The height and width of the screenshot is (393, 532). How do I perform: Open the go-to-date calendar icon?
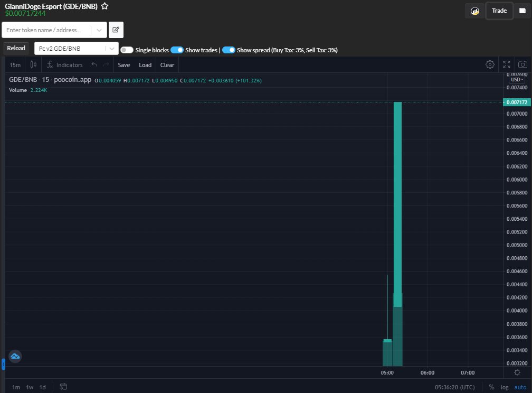click(63, 387)
